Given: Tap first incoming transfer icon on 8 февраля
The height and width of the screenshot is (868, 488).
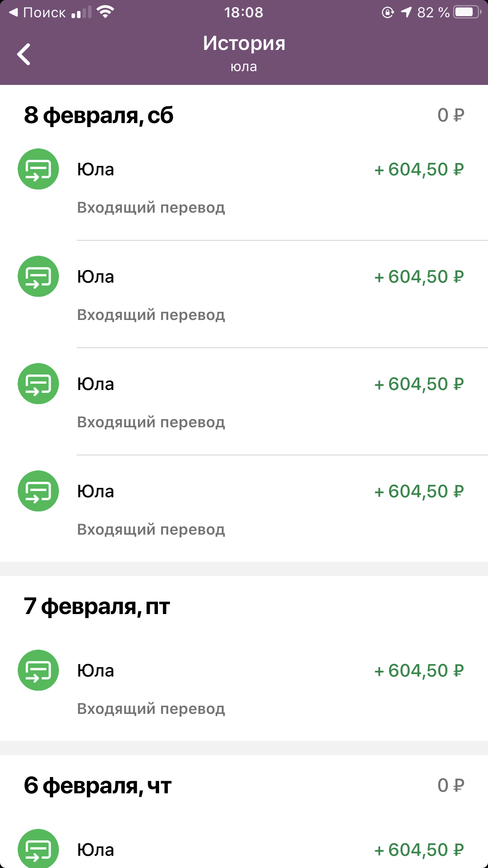Looking at the screenshot, I should pos(38,169).
